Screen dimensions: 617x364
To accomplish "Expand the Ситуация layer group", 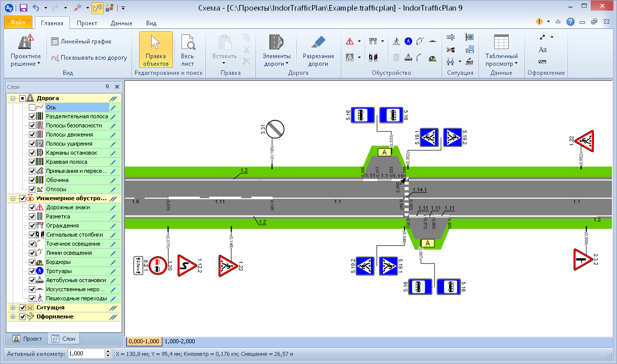I will 13,307.
